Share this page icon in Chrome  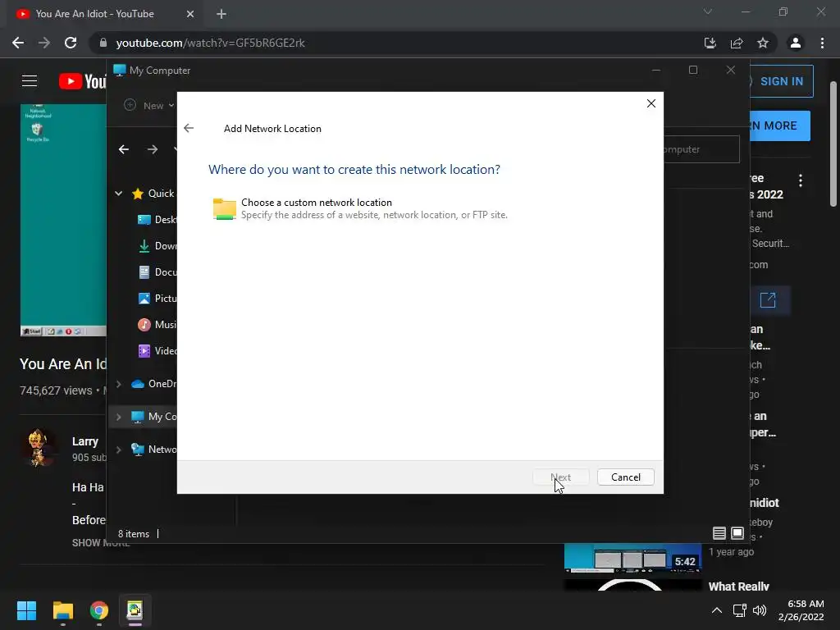tap(737, 43)
